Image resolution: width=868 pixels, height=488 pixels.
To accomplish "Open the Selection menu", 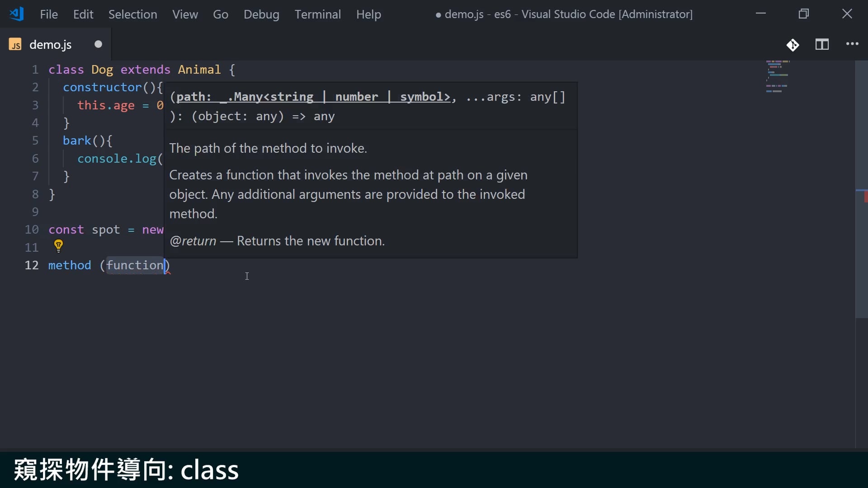I will (132, 14).
